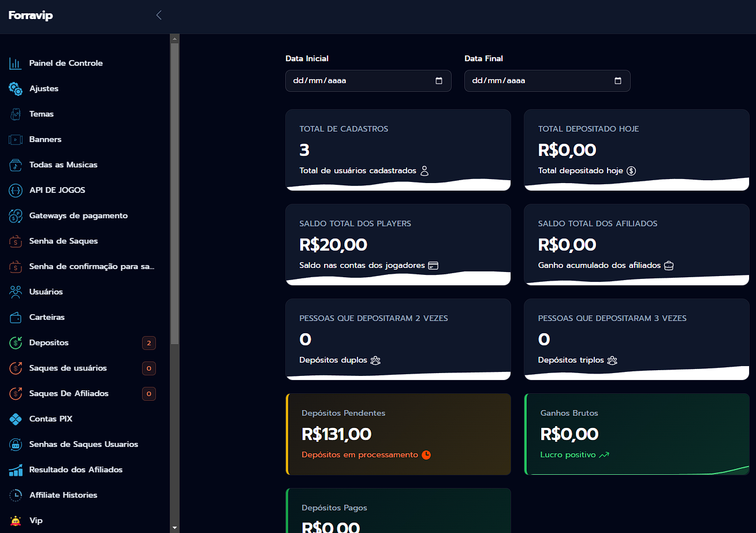Click the group icon beside Depósitos triplos
Screen dimensions: 756x533
pos(612,360)
